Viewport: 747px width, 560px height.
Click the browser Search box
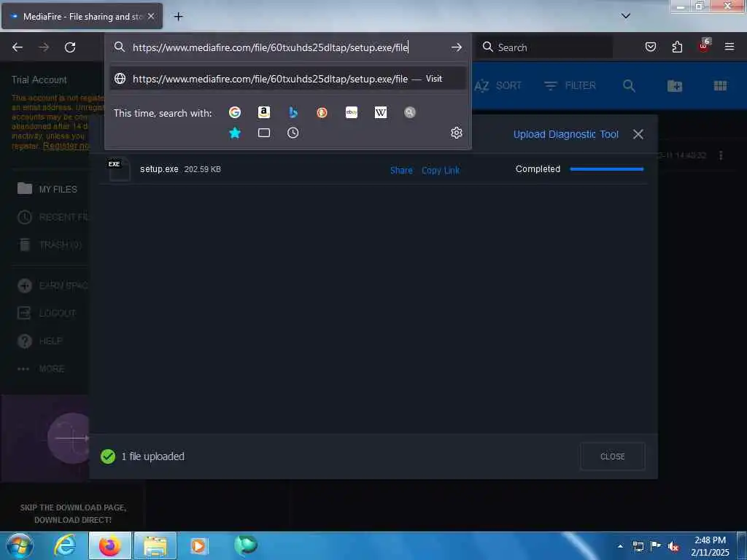(546, 47)
